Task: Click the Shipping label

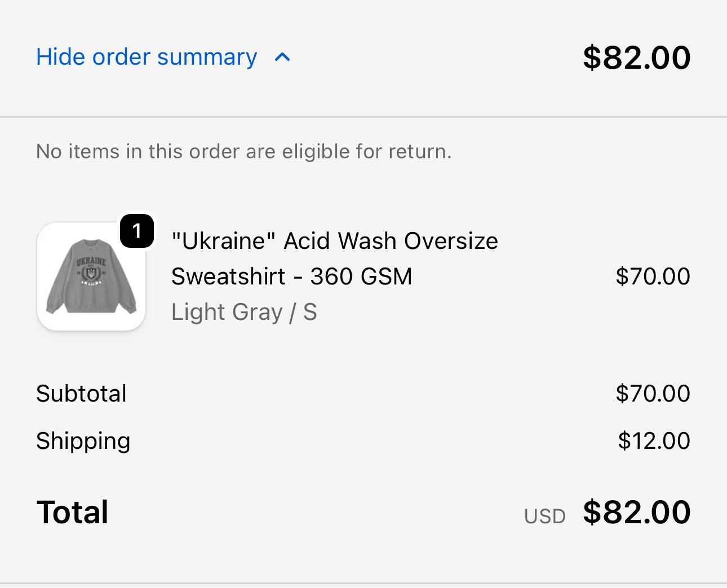Action: click(83, 440)
